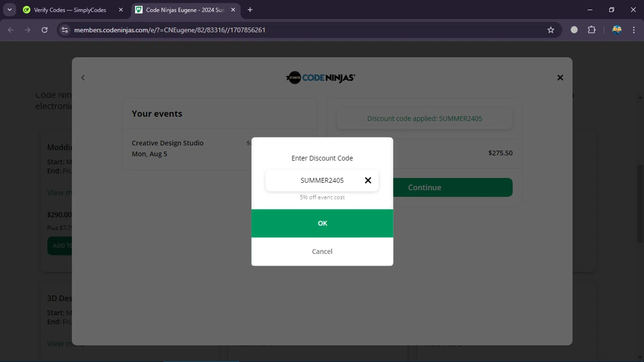Close the Code Ninjas Eugene tab
644x362 pixels.
(233, 10)
